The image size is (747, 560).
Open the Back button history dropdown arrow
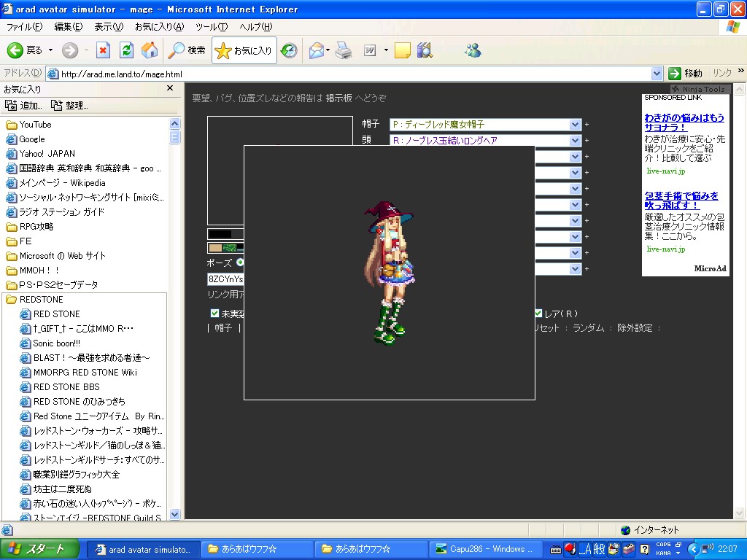coord(50,50)
